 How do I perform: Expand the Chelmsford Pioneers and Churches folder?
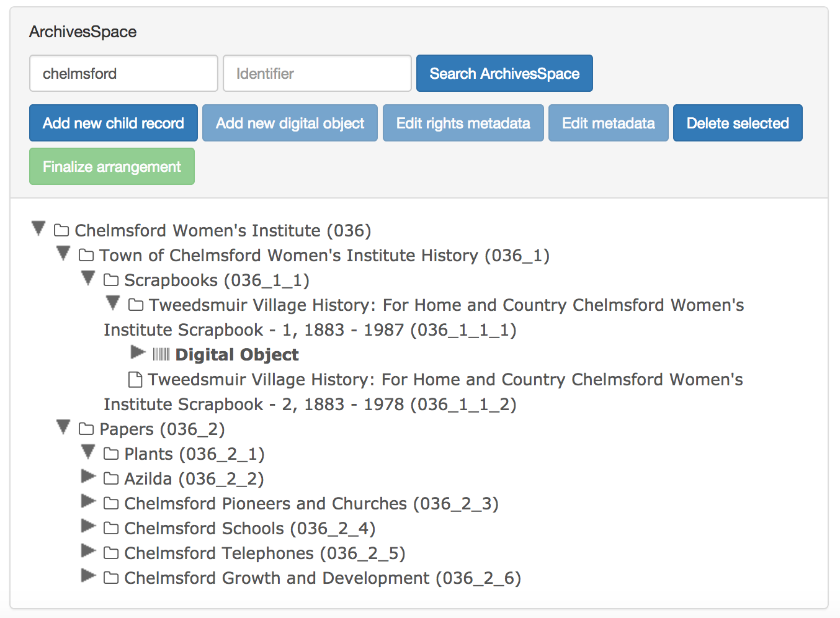(x=88, y=501)
